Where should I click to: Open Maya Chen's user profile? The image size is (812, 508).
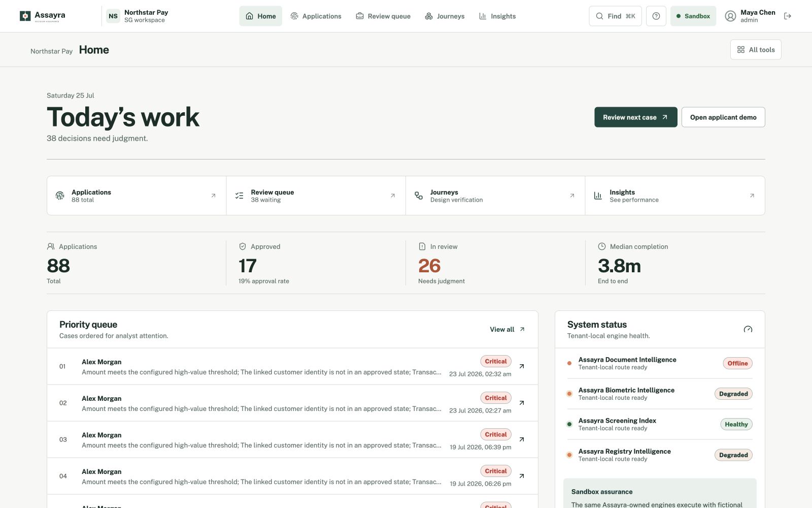point(750,16)
